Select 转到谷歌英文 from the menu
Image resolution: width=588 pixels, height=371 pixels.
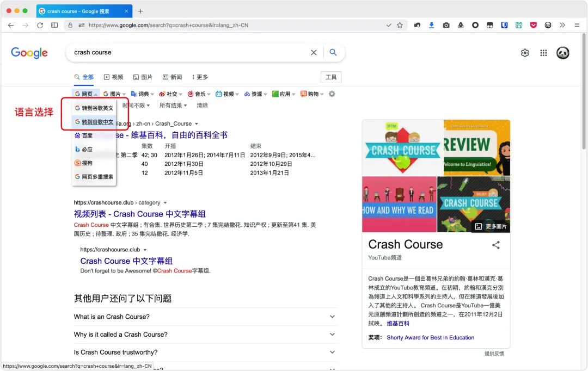click(x=94, y=108)
